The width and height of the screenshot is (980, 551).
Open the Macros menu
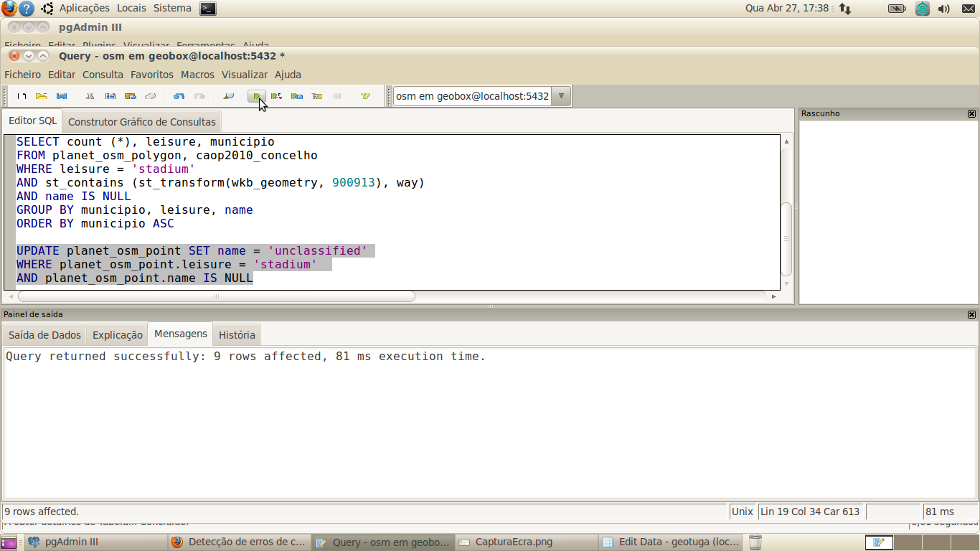click(197, 75)
